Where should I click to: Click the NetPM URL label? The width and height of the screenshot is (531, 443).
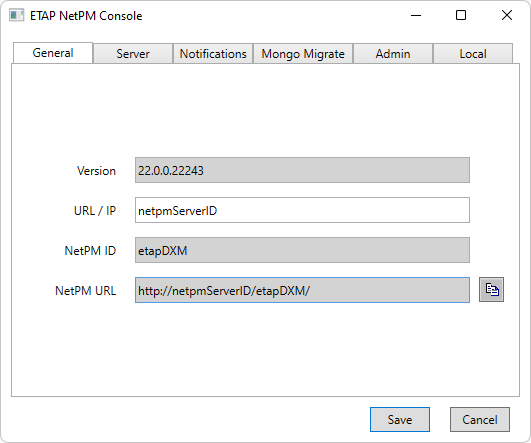[85, 291]
